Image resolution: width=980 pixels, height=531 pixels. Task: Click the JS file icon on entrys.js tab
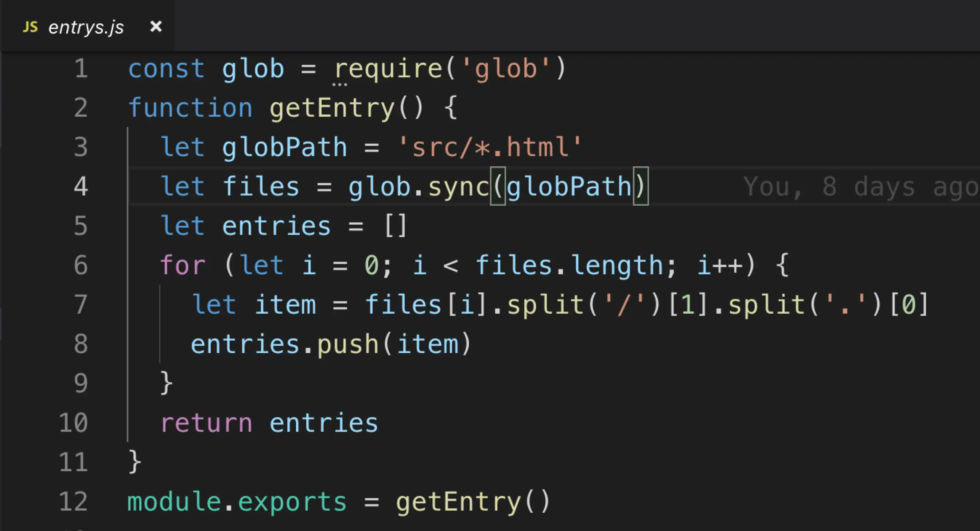(x=30, y=27)
